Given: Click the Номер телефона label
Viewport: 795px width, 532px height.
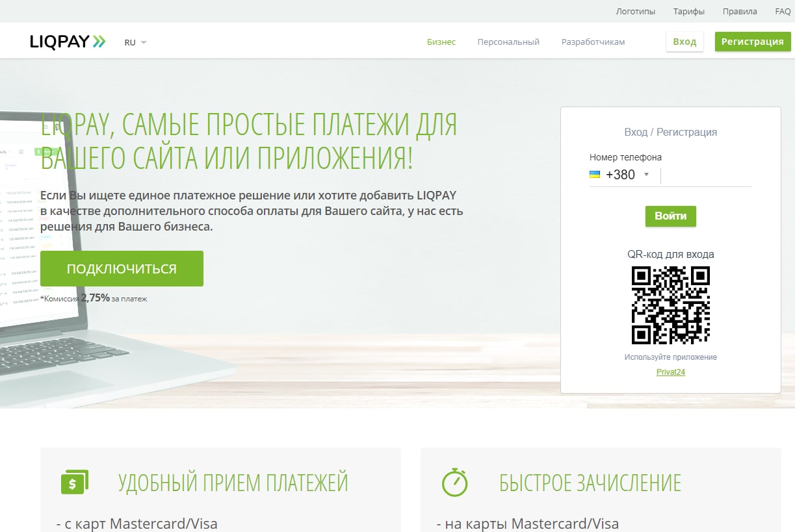Looking at the screenshot, I should coord(626,157).
